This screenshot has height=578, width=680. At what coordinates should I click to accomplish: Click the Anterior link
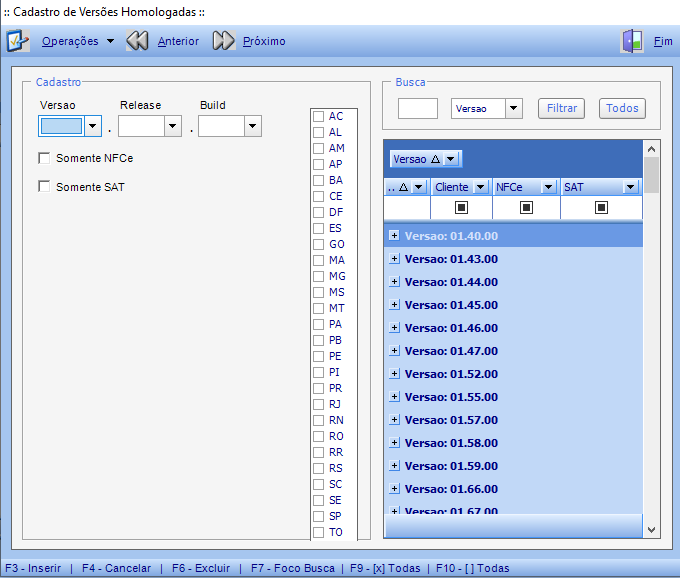point(178,41)
